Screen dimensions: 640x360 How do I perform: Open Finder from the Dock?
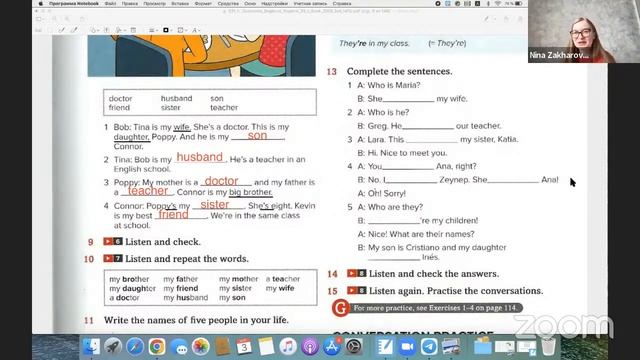click(x=91, y=347)
